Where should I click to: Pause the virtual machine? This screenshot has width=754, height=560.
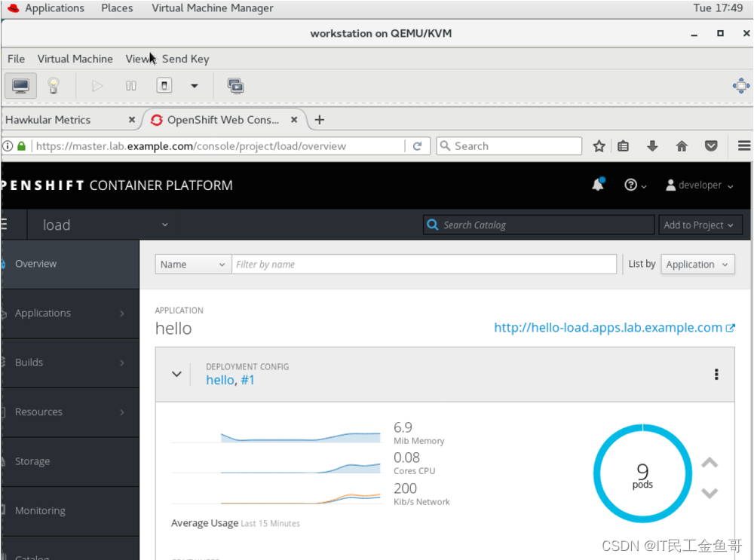pyautogui.click(x=130, y=86)
